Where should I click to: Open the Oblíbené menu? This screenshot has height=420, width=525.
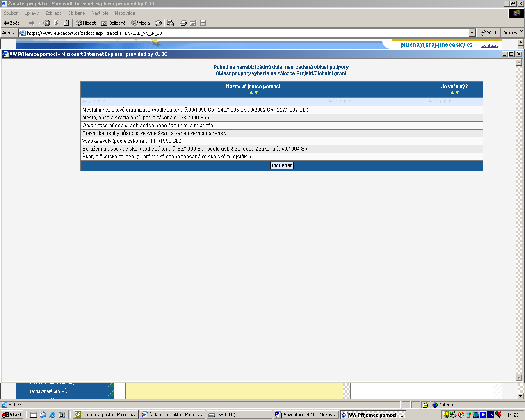coord(76,13)
